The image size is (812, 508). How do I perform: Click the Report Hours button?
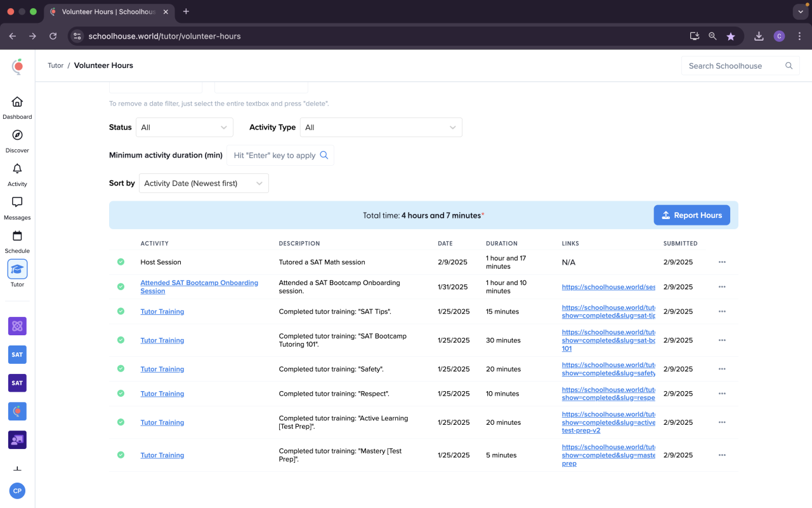pyautogui.click(x=691, y=215)
